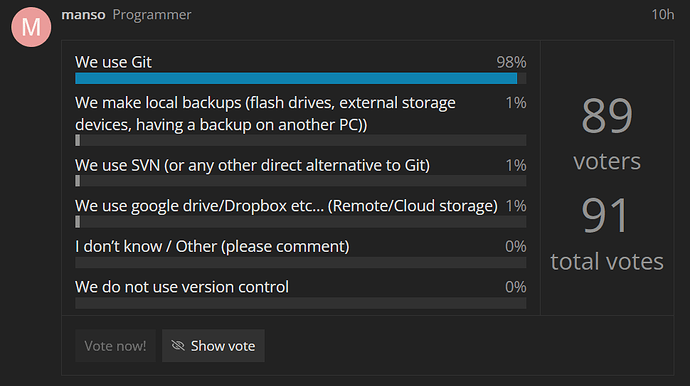690x386 pixels.
Task: Click the bar under We do not use version control
Action: pos(301,303)
